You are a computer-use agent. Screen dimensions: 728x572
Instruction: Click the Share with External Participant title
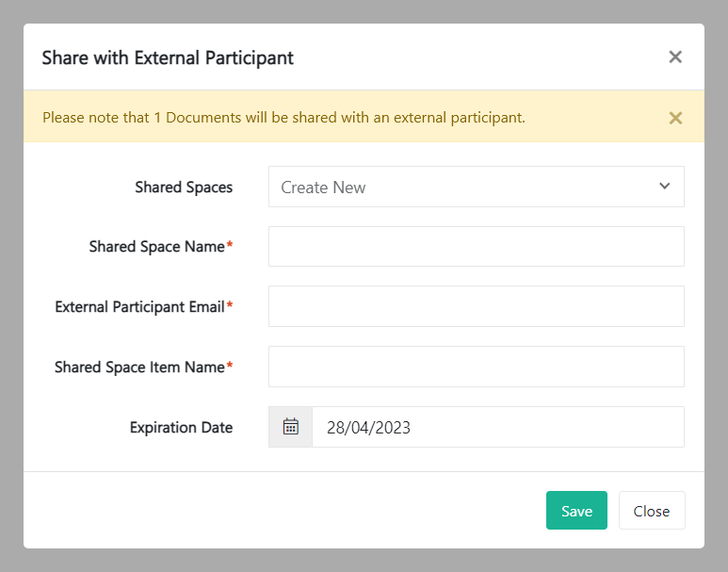pyautogui.click(x=168, y=57)
